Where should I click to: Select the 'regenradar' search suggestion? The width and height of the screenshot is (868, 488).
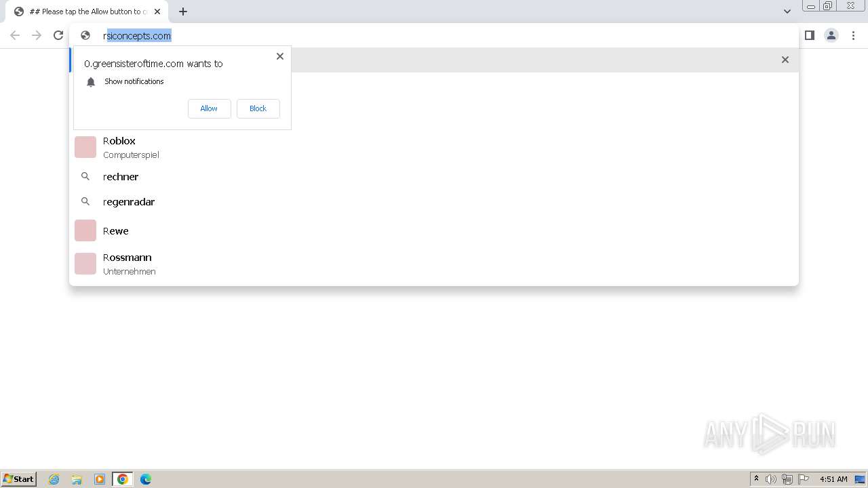coord(434,201)
